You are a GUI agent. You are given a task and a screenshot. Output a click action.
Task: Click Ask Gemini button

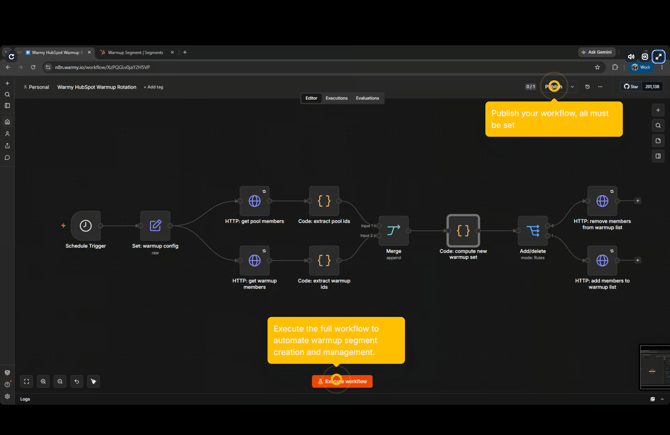(597, 52)
